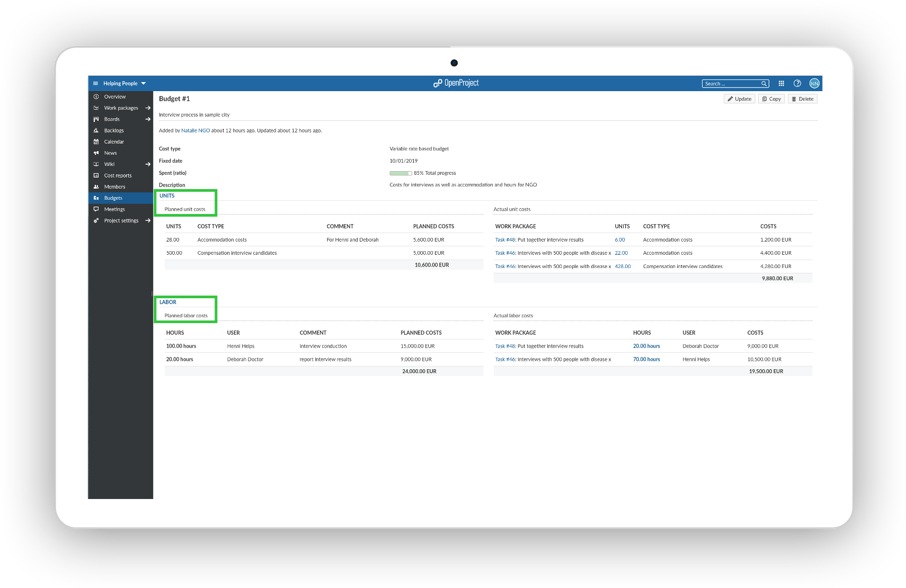The width and height of the screenshot is (906, 588).
Task: Go to Members in the sidebar
Action: (x=114, y=187)
